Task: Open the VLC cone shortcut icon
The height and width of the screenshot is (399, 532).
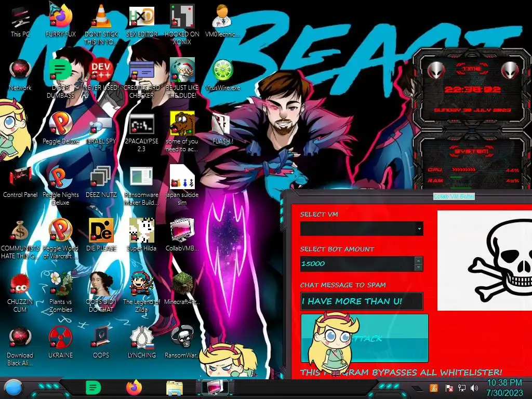Action: [x=101, y=24]
